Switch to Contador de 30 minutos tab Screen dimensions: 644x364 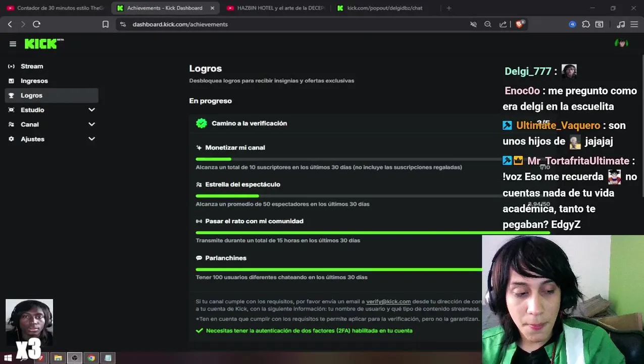tap(55, 8)
